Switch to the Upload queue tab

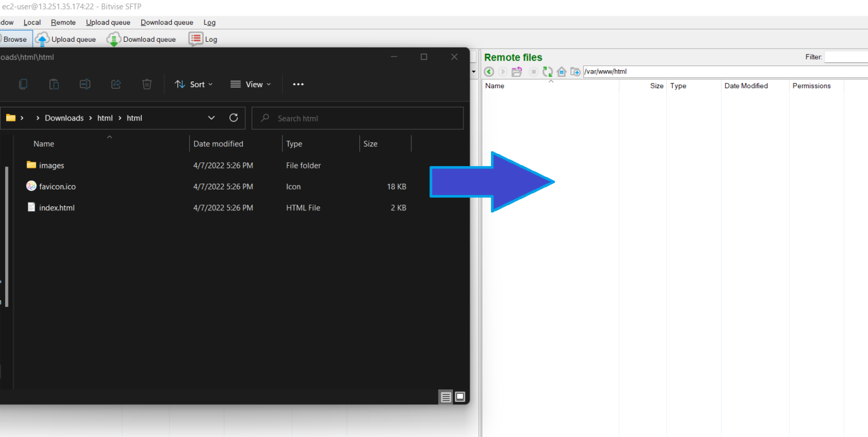(x=72, y=39)
